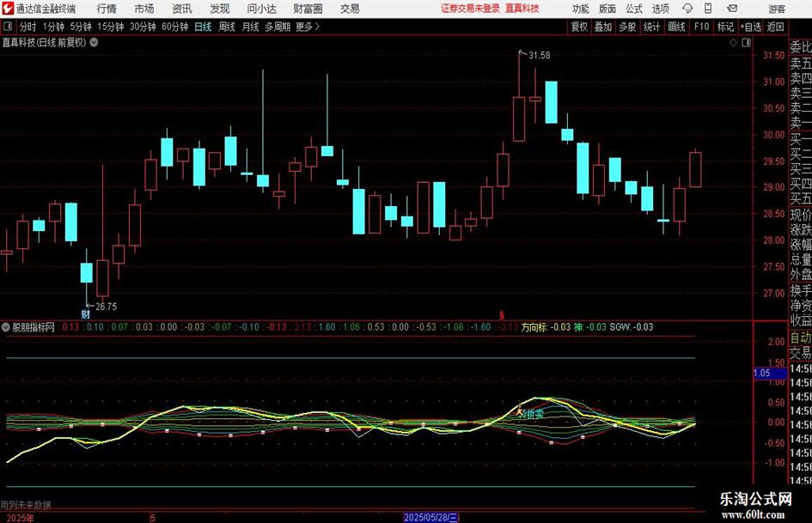812x523 pixels.
Task: Click the 股朋指标网 indicator name
Action: [x=34, y=327]
